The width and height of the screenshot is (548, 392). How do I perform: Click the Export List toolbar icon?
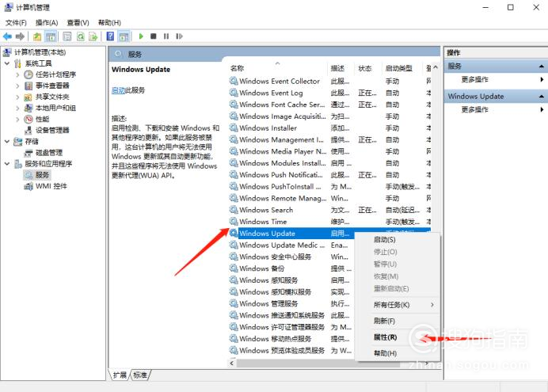pos(93,36)
